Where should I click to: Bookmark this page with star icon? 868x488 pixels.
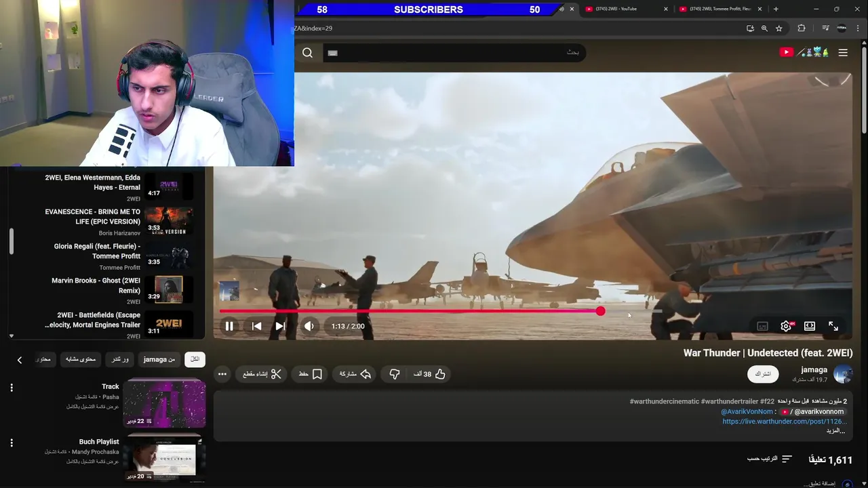779,28
